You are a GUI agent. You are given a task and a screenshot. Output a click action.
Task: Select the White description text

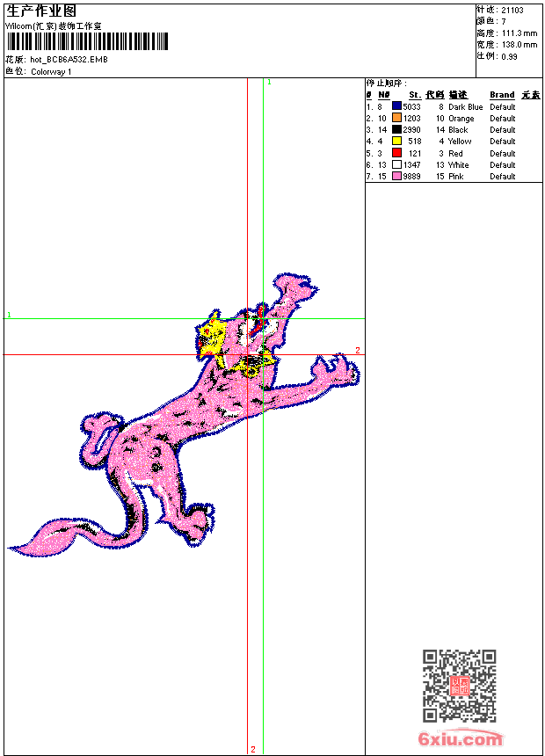459,165
